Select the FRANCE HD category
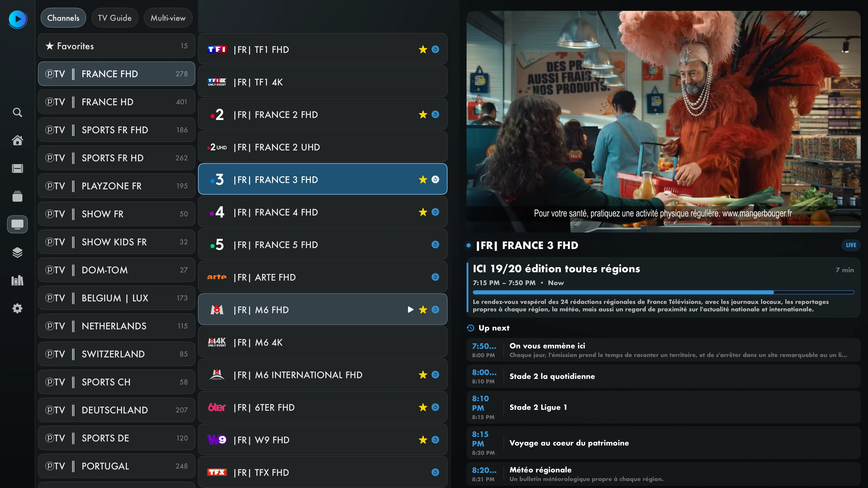Image resolution: width=868 pixels, height=488 pixels. coord(117,102)
